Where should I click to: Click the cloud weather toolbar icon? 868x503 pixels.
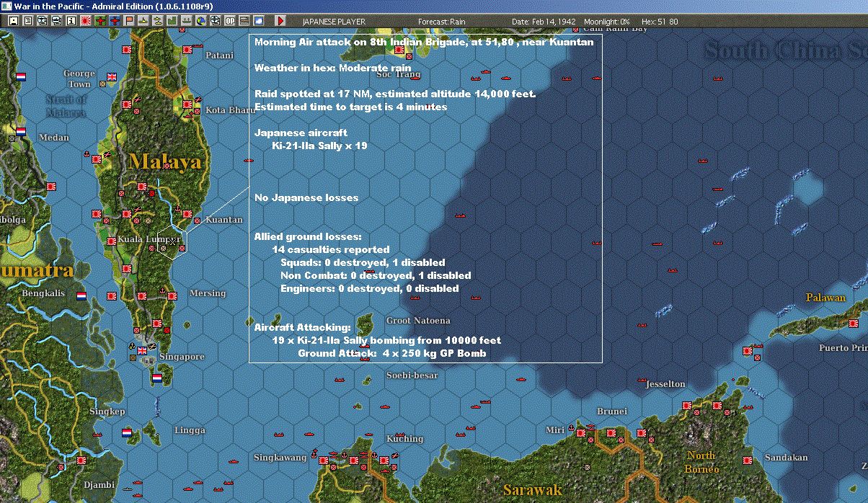[x=258, y=21]
